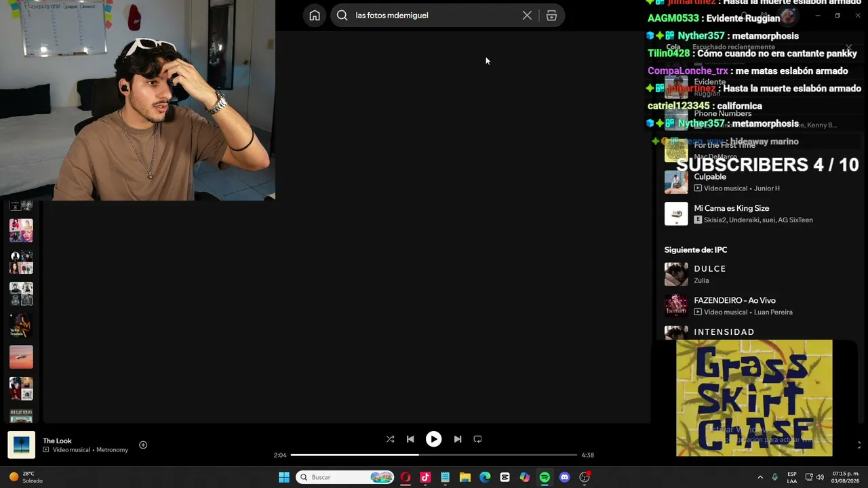Viewport: 868px width, 488px height.
Task: Go to Spotify Home
Action: (x=315, y=16)
